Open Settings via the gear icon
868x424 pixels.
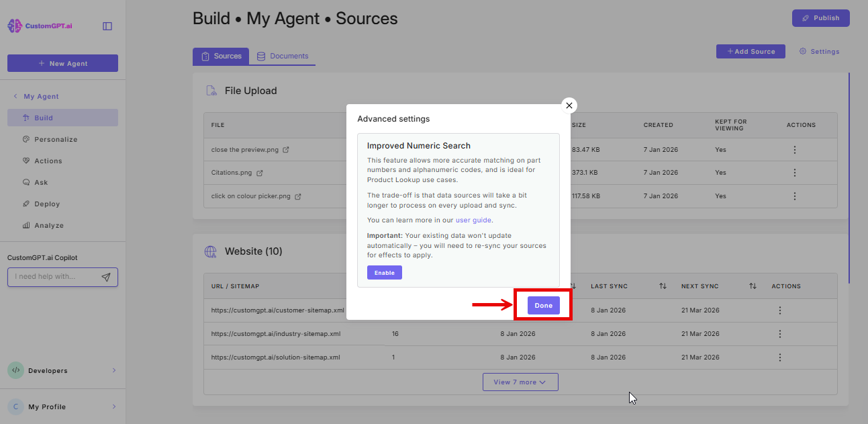[x=803, y=51]
